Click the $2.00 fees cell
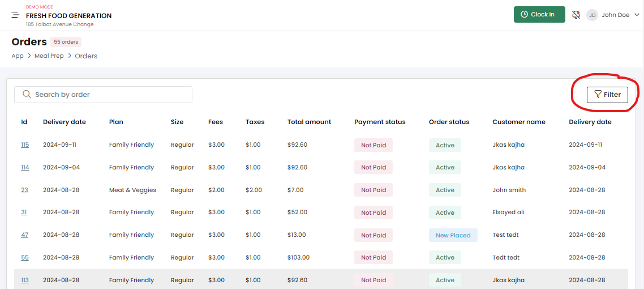This screenshot has width=644, height=289. [216, 190]
